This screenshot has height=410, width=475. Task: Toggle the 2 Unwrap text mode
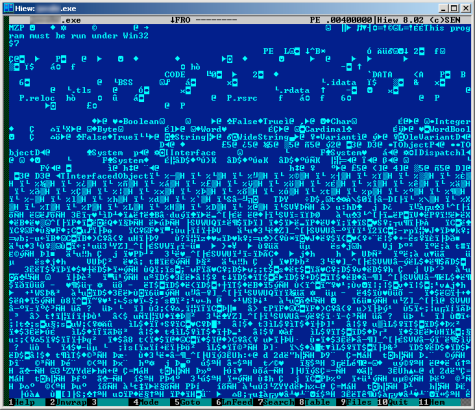[67, 402]
